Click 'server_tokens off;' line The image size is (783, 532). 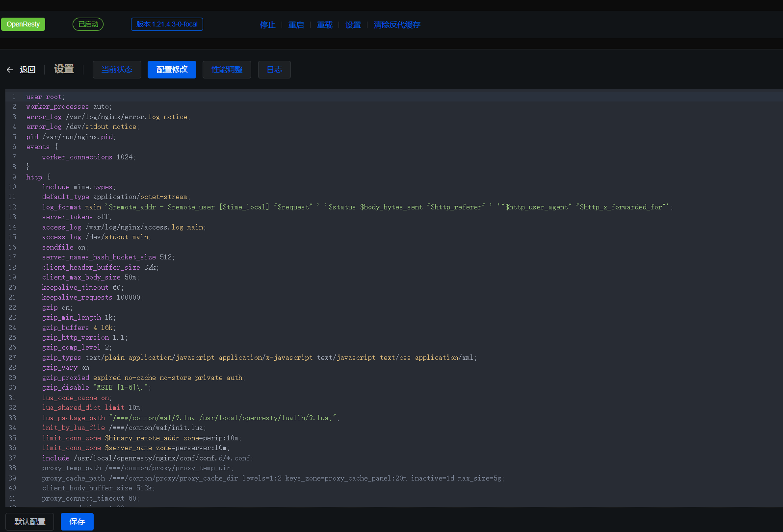[77, 217]
